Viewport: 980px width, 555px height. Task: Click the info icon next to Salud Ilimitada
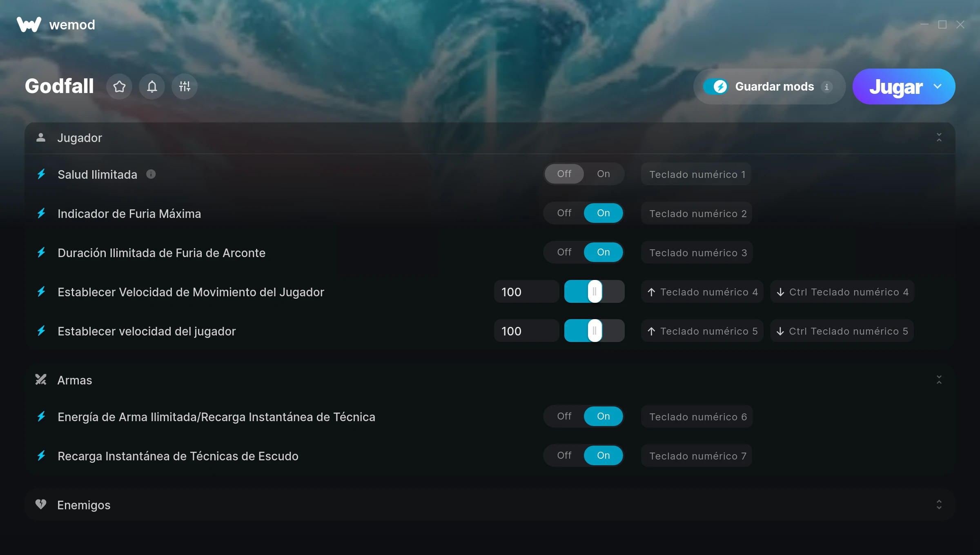pyautogui.click(x=151, y=174)
